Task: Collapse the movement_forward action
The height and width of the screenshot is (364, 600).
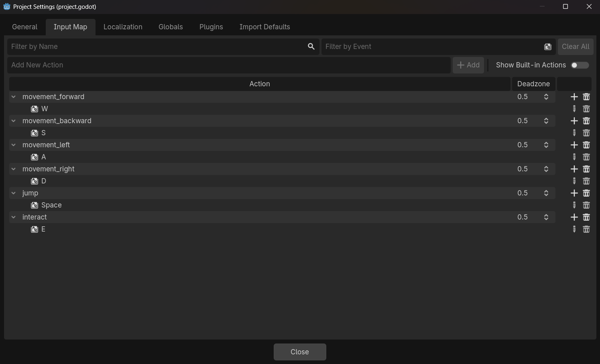Action: (14, 97)
